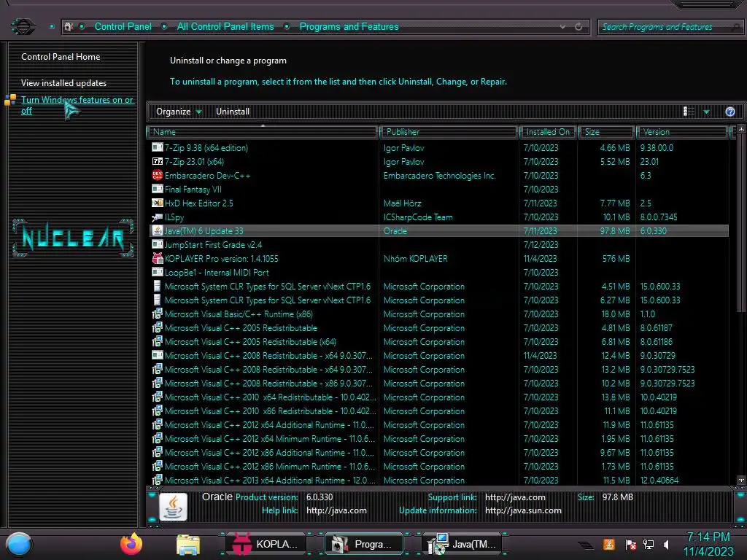Click the network tray icon

click(649, 545)
